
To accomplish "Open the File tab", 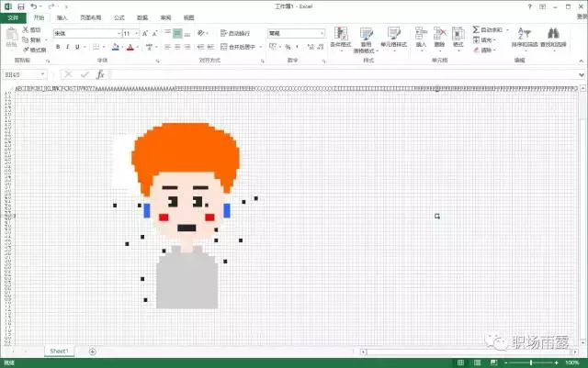I will (13, 17).
